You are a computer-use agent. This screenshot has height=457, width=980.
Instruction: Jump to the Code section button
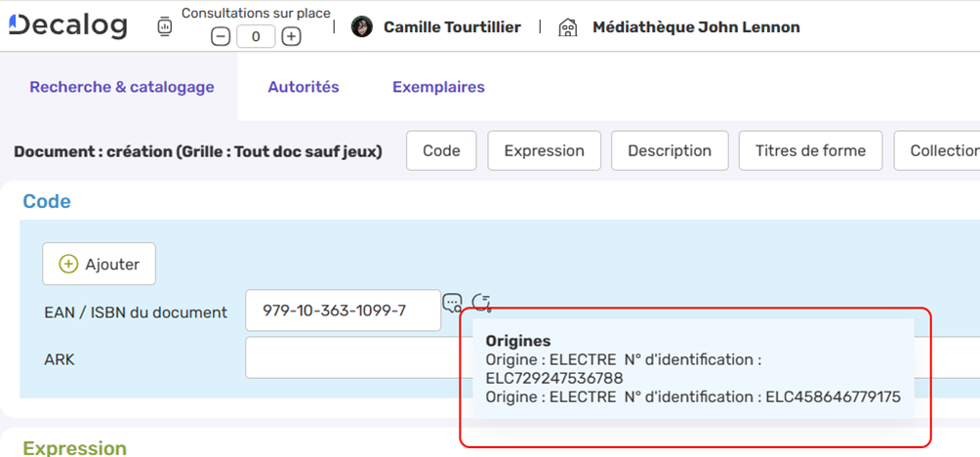[x=441, y=150]
